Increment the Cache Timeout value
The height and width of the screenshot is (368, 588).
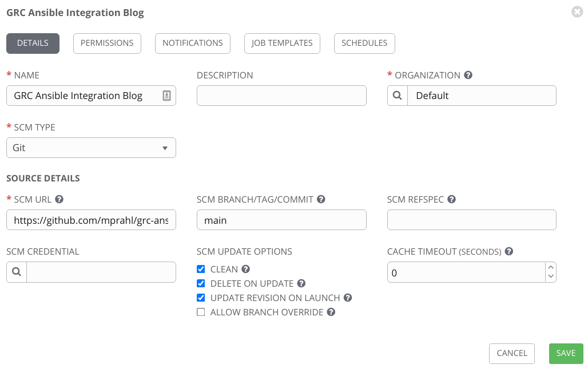coord(550,267)
